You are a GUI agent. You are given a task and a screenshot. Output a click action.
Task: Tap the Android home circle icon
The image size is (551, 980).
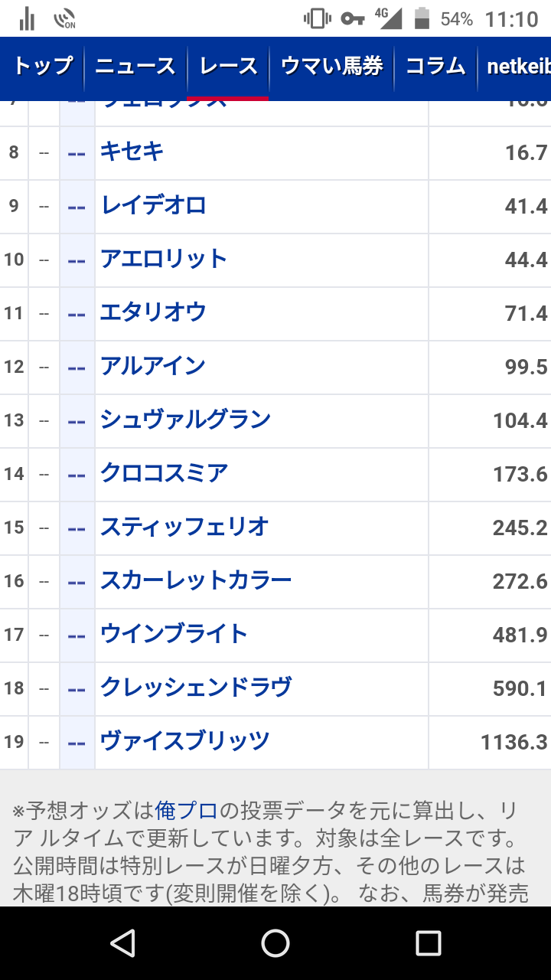275,943
